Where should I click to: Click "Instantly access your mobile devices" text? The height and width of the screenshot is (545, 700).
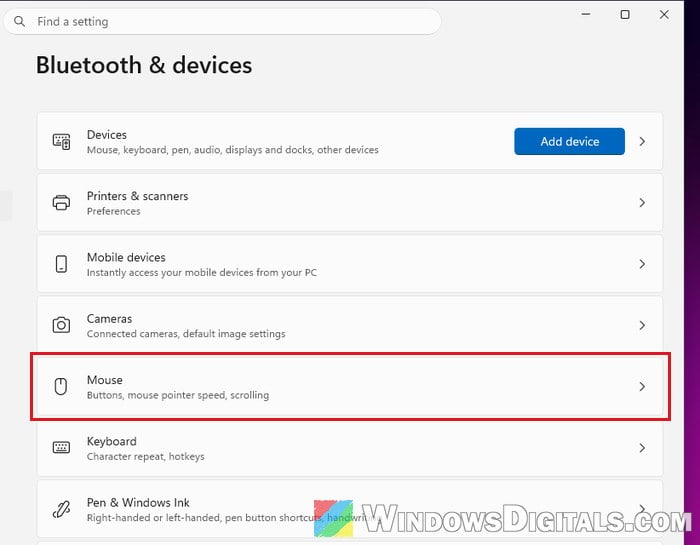click(x=201, y=272)
